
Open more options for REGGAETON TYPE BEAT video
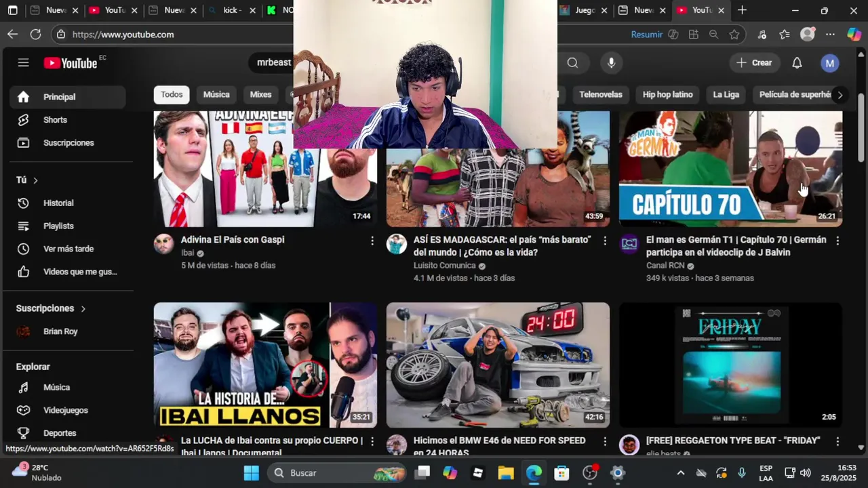point(837,441)
